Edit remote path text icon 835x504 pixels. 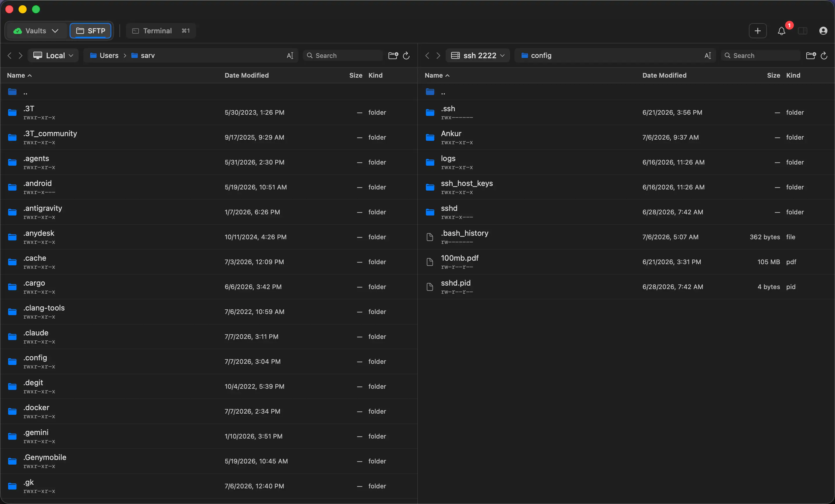(708, 56)
